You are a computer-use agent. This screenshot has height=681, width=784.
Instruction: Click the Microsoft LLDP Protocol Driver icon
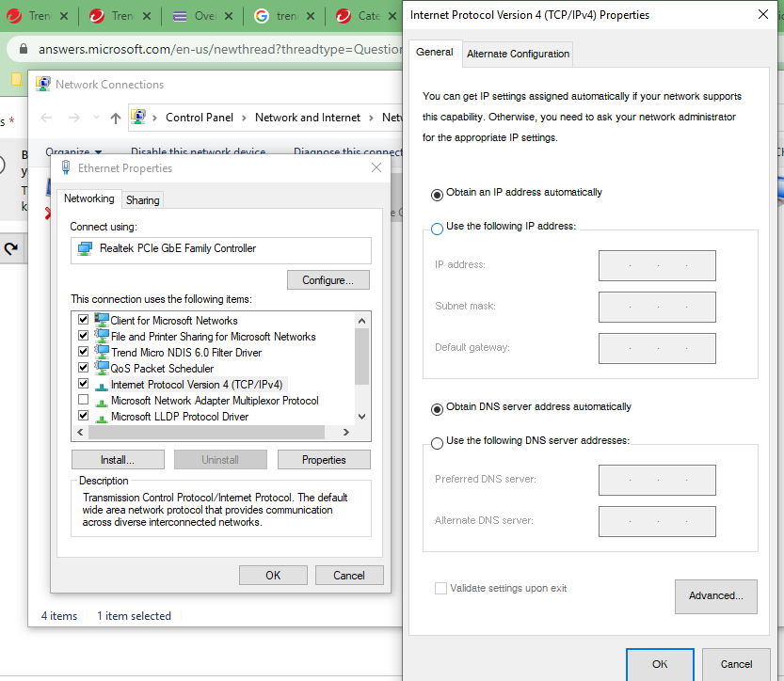[x=102, y=418]
